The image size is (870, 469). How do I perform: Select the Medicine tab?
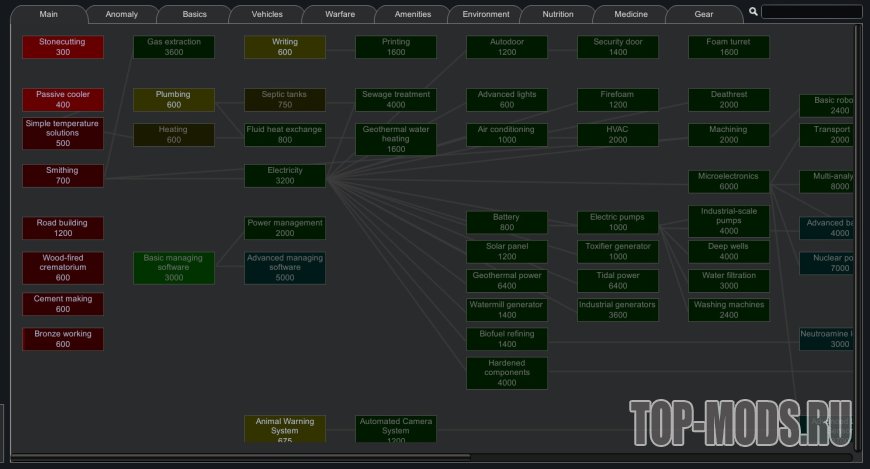[x=631, y=15]
